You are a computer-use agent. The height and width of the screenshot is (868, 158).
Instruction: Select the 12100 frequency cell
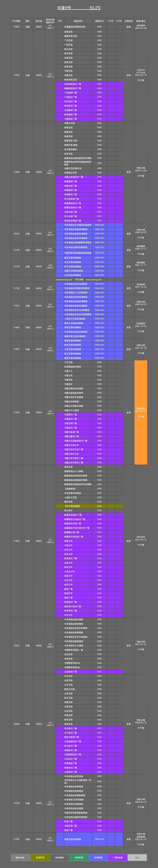point(16,803)
